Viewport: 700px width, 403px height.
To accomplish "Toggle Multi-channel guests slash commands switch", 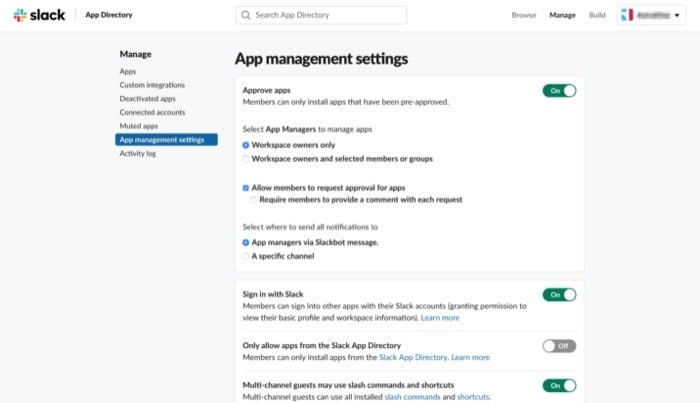I will [x=559, y=386].
